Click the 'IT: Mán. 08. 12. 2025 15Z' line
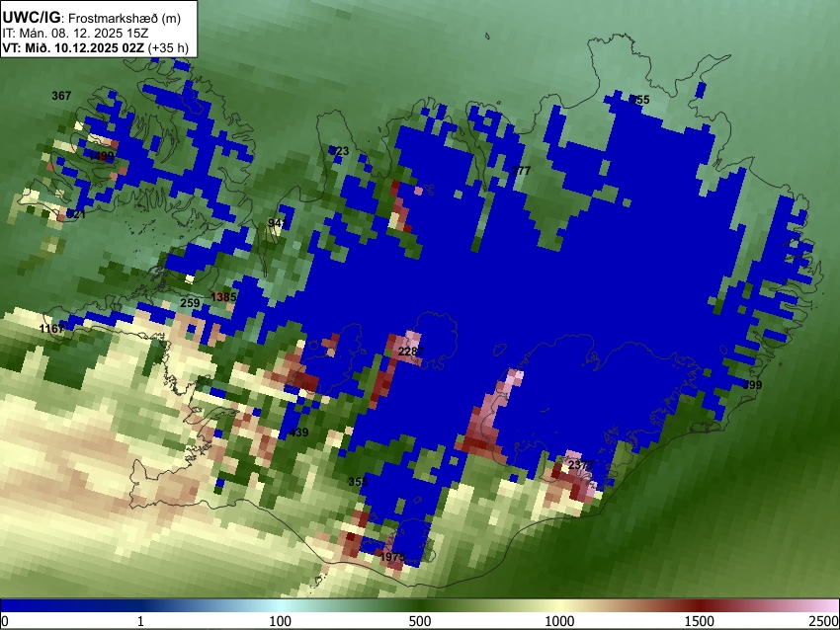 pyautogui.click(x=75, y=34)
